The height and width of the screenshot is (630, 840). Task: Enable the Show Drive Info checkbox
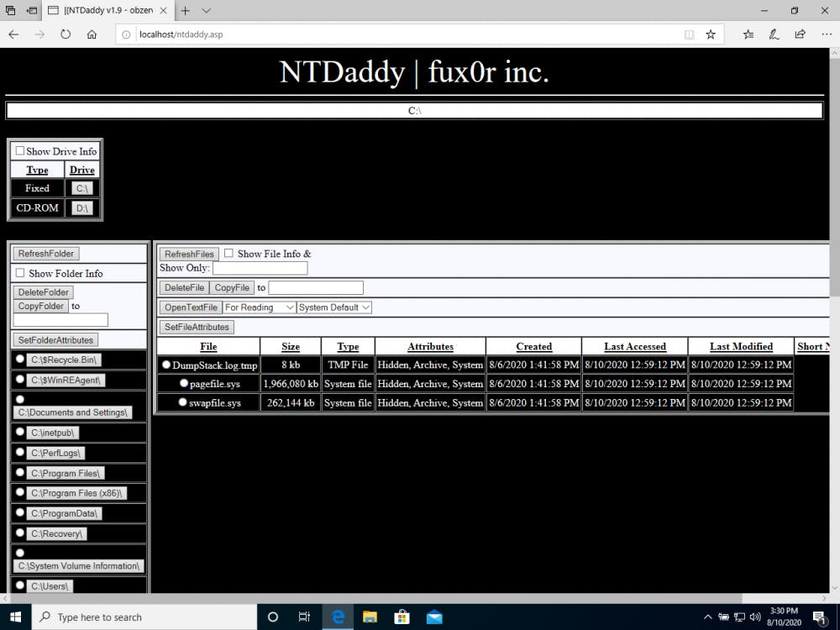(x=20, y=150)
